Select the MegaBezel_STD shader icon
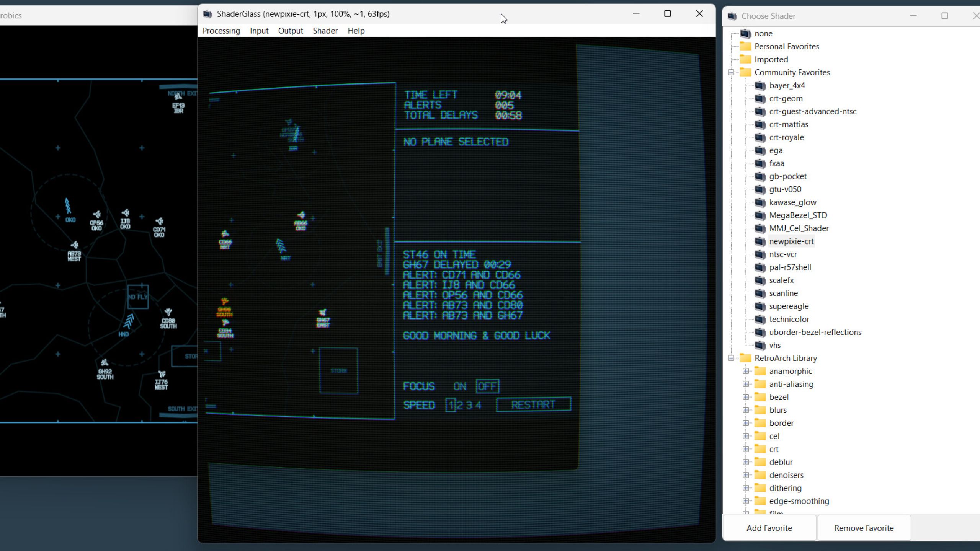 pyautogui.click(x=760, y=215)
